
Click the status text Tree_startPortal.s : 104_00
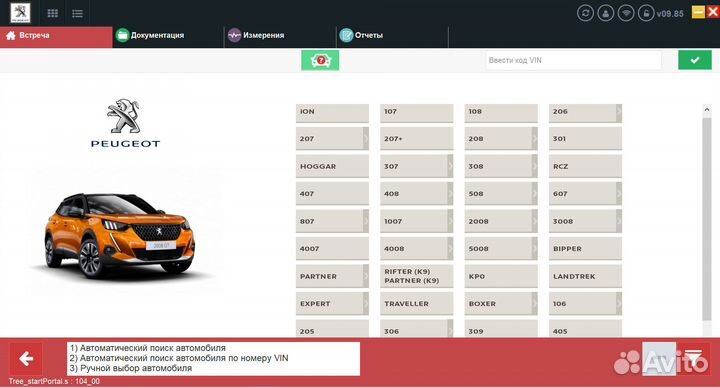coord(54,381)
